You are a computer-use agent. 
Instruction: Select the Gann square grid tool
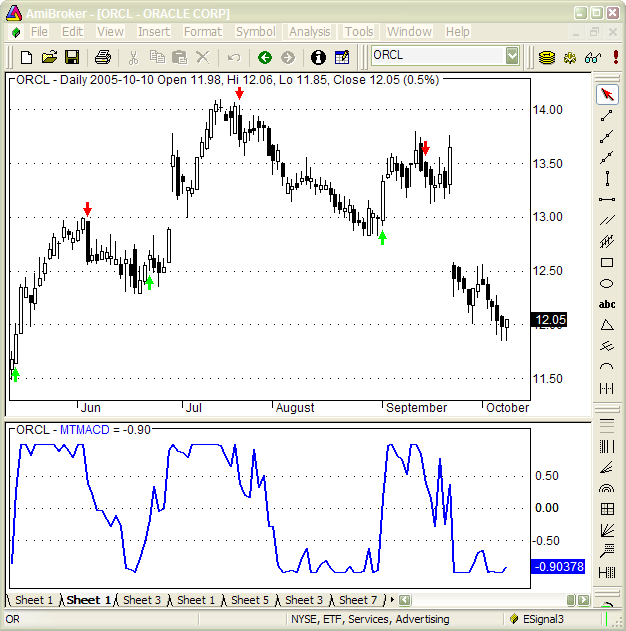pyautogui.click(x=607, y=509)
